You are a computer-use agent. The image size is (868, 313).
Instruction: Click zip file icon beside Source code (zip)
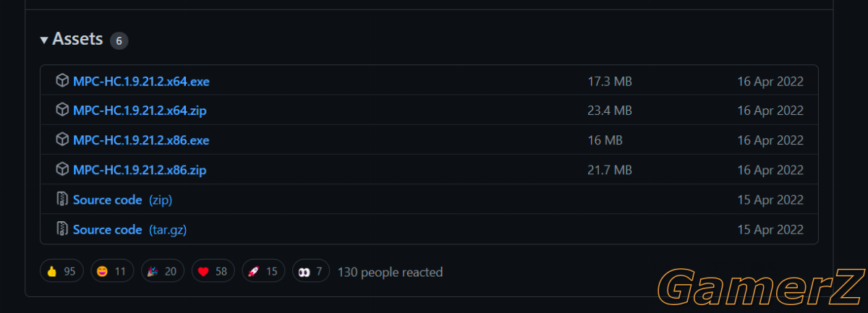[62, 200]
